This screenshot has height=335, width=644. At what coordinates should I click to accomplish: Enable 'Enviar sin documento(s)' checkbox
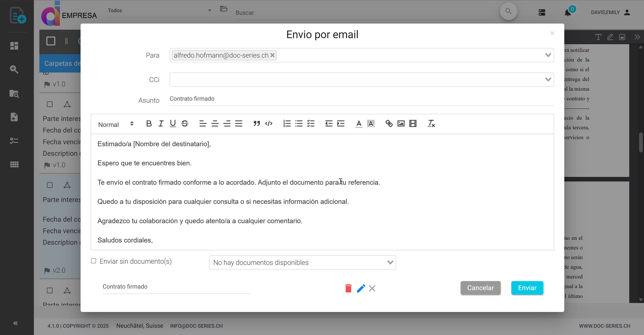[x=93, y=261]
